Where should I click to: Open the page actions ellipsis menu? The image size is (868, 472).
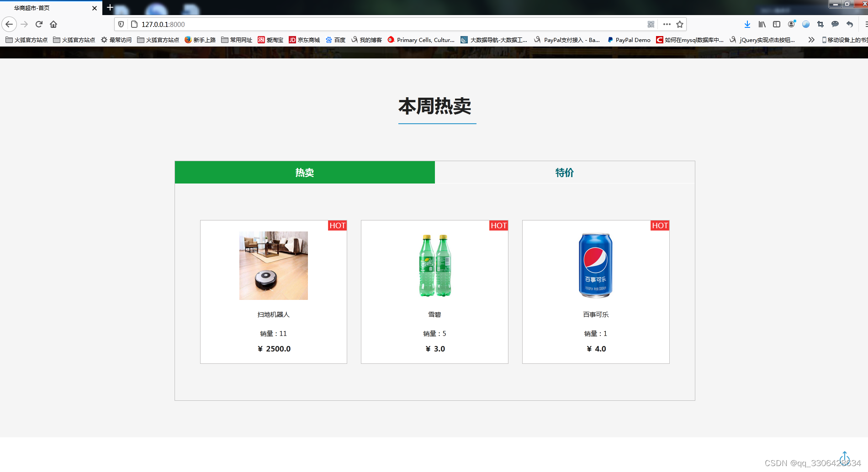click(667, 24)
